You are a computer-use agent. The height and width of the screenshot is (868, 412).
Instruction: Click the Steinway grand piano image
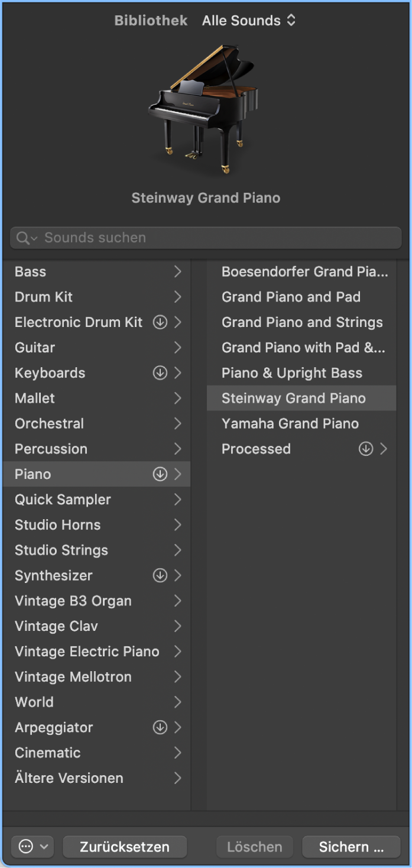[x=203, y=109]
